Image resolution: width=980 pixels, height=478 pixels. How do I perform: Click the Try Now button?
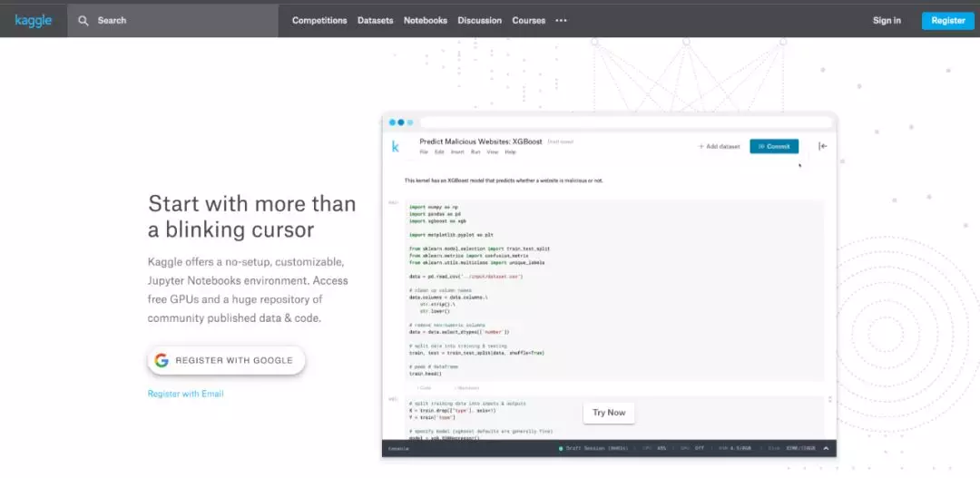(x=609, y=413)
